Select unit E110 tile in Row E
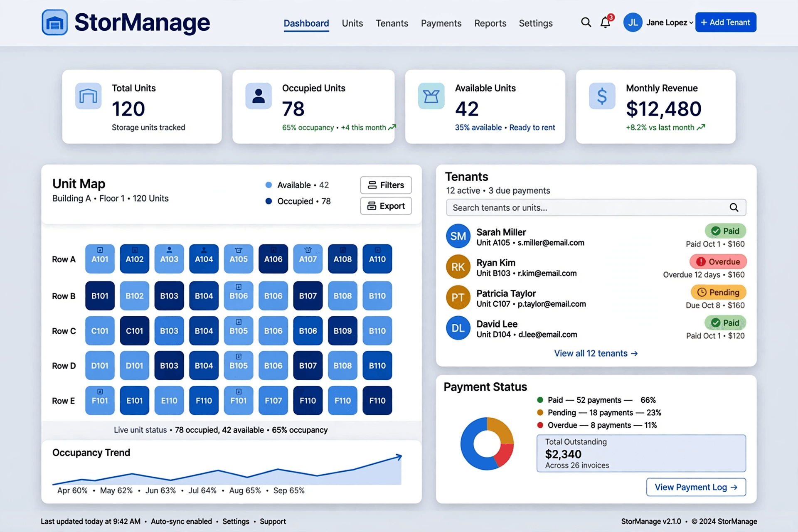Viewport: 798px width, 532px height. click(x=169, y=400)
